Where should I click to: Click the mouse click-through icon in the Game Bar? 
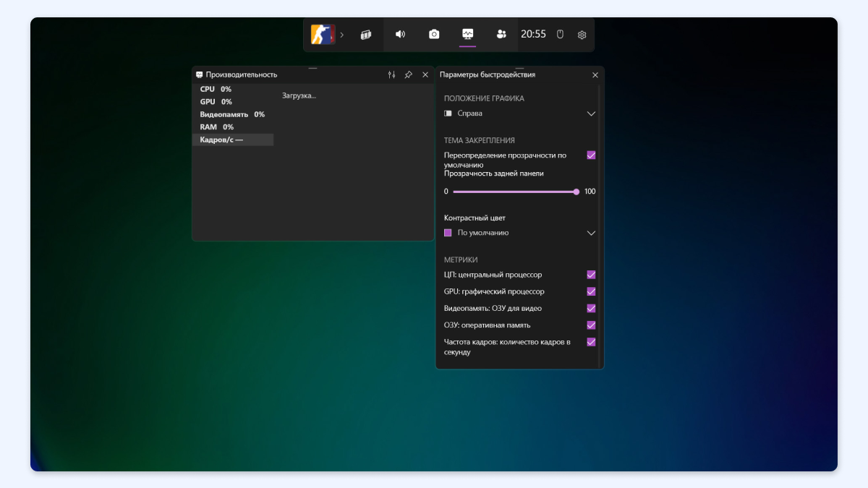pyautogui.click(x=560, y=34)
